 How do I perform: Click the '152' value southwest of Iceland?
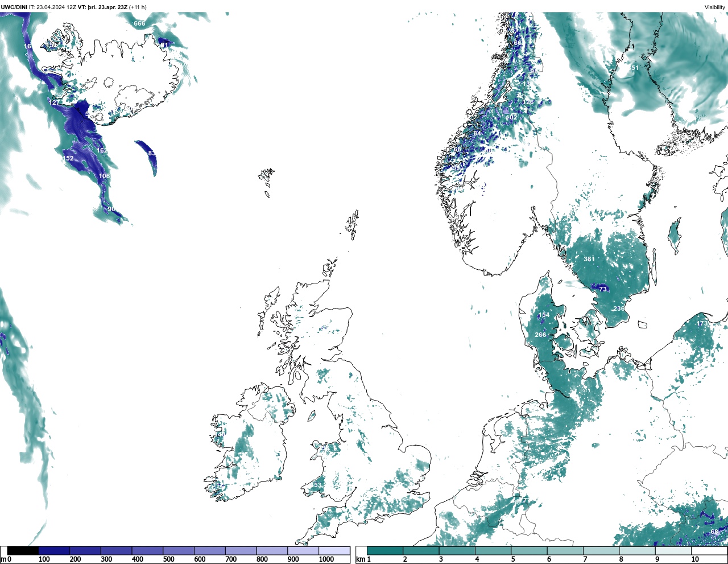[x=68, y=158]
